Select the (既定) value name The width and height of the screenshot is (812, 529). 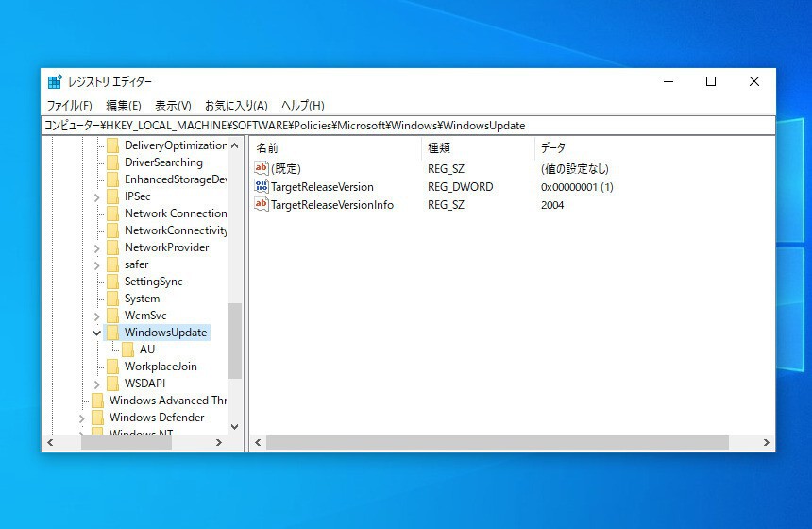point(286,169)
